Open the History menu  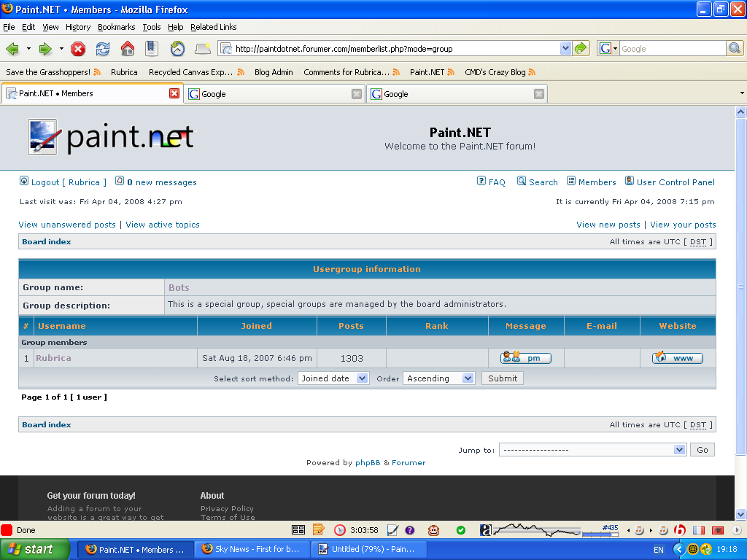(78, 27)
